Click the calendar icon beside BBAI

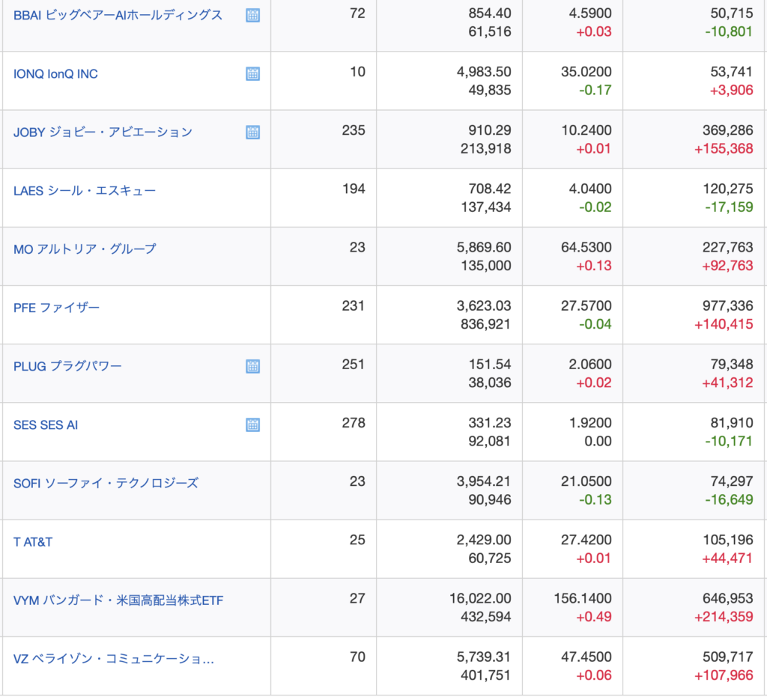click(253, 15)
